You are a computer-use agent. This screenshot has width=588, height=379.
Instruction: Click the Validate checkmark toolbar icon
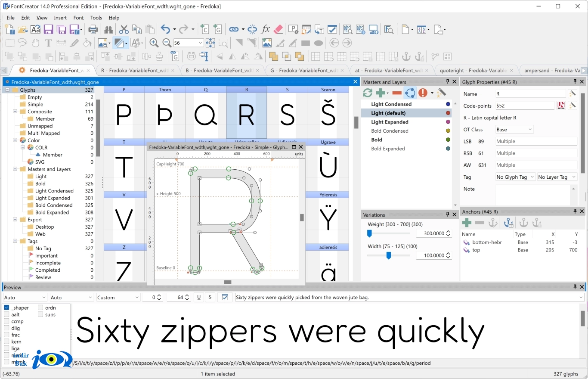(332, 29)
